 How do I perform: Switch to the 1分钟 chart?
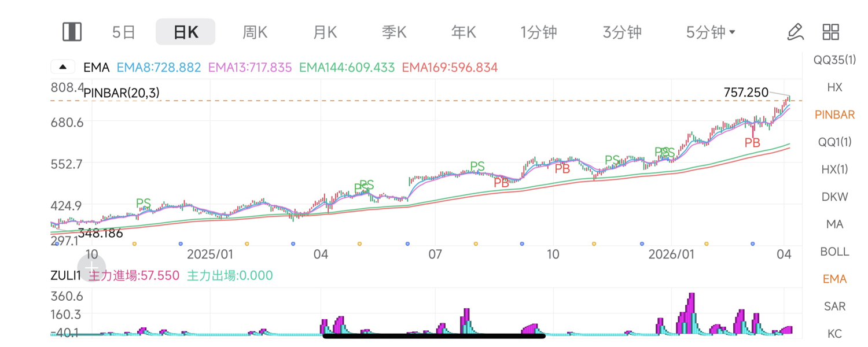538,32
